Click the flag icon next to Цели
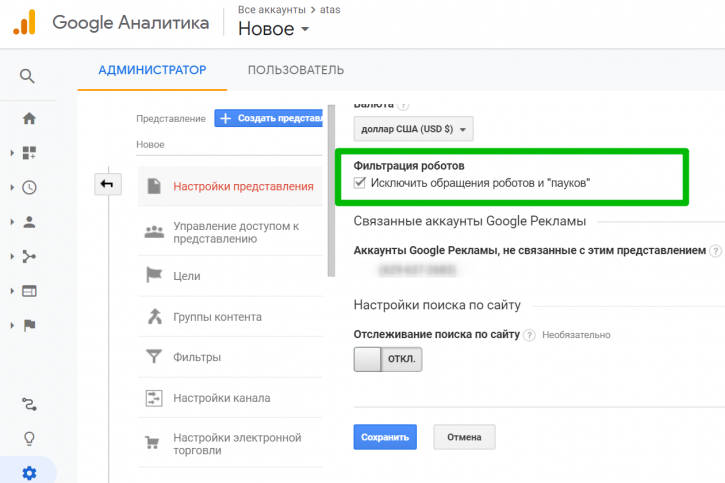 [154, 275]
